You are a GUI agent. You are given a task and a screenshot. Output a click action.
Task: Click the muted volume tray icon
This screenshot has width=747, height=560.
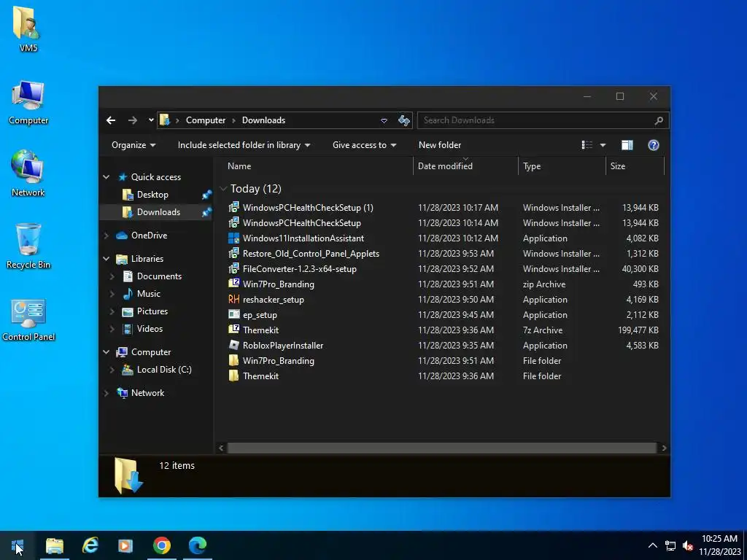687,545
